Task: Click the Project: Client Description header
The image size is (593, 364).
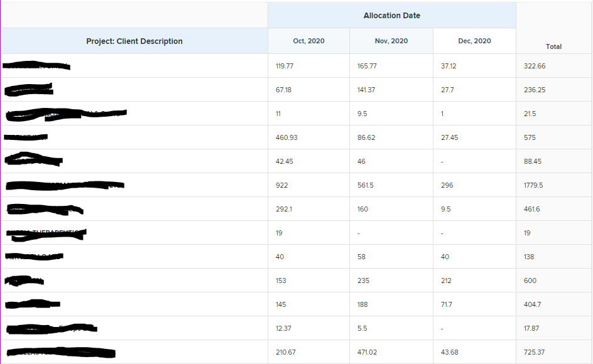Action: 134,41
